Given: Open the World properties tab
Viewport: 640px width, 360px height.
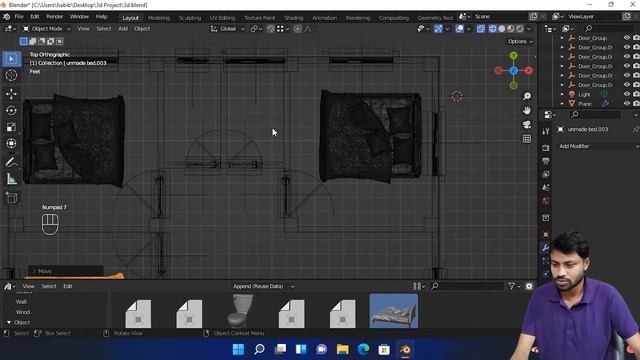Looking at the screenshot, I should coord(546,201).
